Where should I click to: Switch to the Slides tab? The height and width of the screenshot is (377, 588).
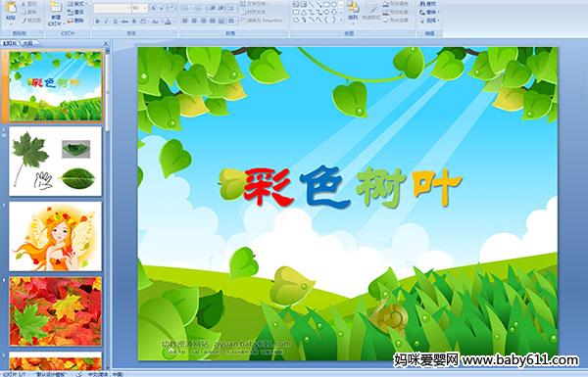(x=10, y=43)
